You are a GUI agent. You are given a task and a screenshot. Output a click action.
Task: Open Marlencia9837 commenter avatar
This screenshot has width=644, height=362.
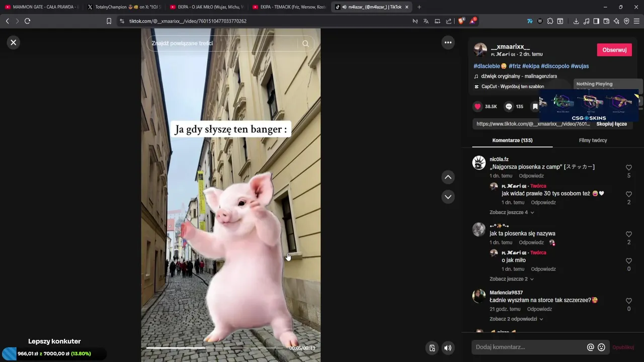[479, 296]
